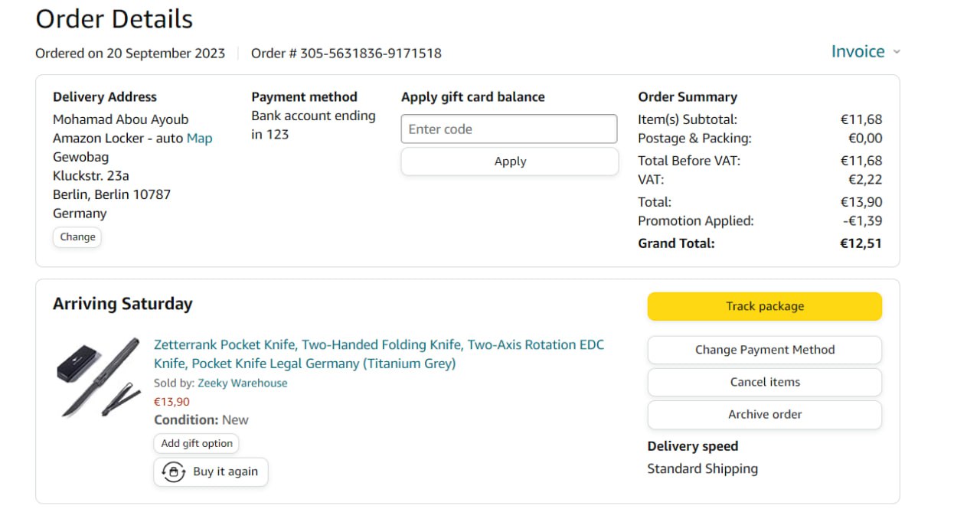
Task: Click the Buy it again cart icon
Action: 174,471
